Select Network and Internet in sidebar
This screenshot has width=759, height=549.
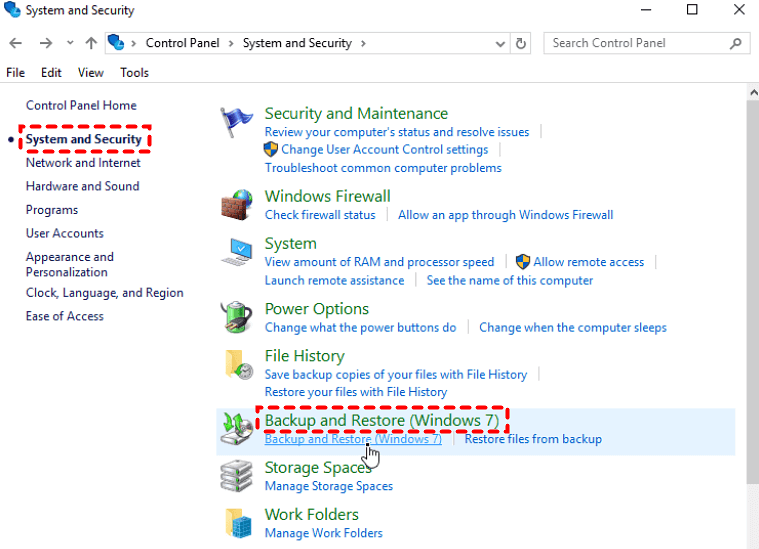pos(83,163)
